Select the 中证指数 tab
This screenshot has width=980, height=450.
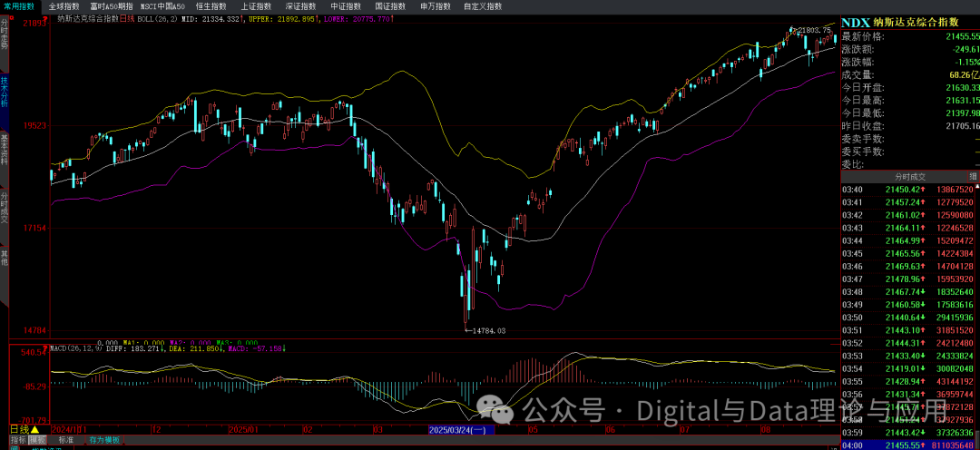(346, 6)
